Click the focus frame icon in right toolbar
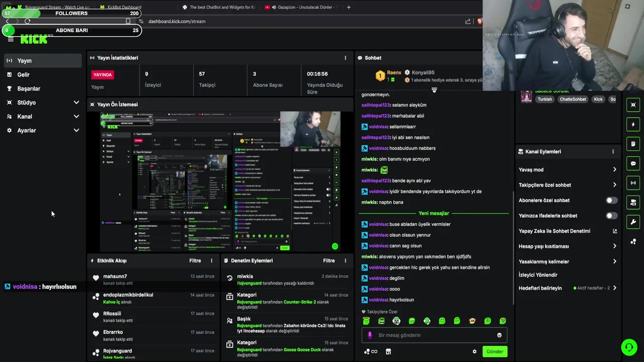This screenshot has height=362, width=644. (x=633, y=105)
